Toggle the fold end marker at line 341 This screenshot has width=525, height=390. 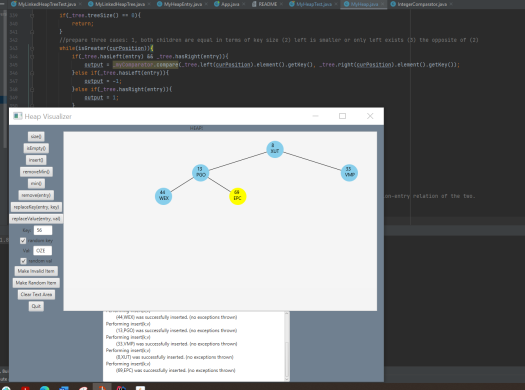point(32,32)
